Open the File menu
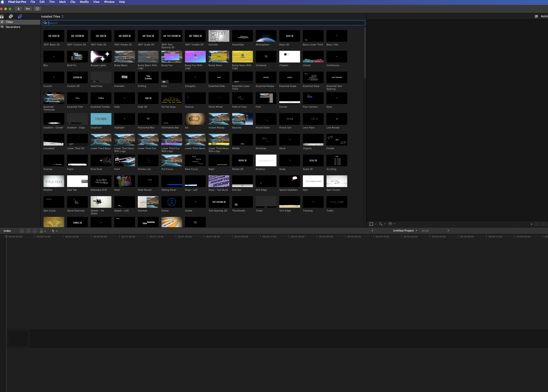The height and width of the screenshot is (392, 548). tap(33, 2)
